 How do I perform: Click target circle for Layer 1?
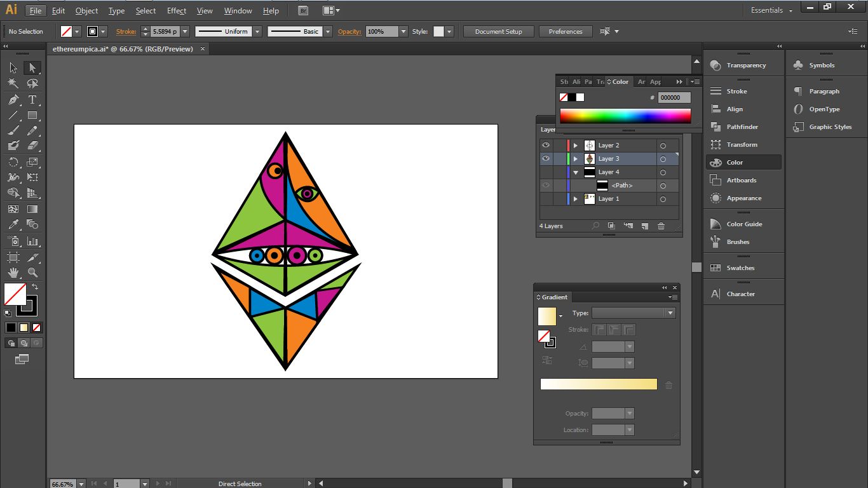663,199
